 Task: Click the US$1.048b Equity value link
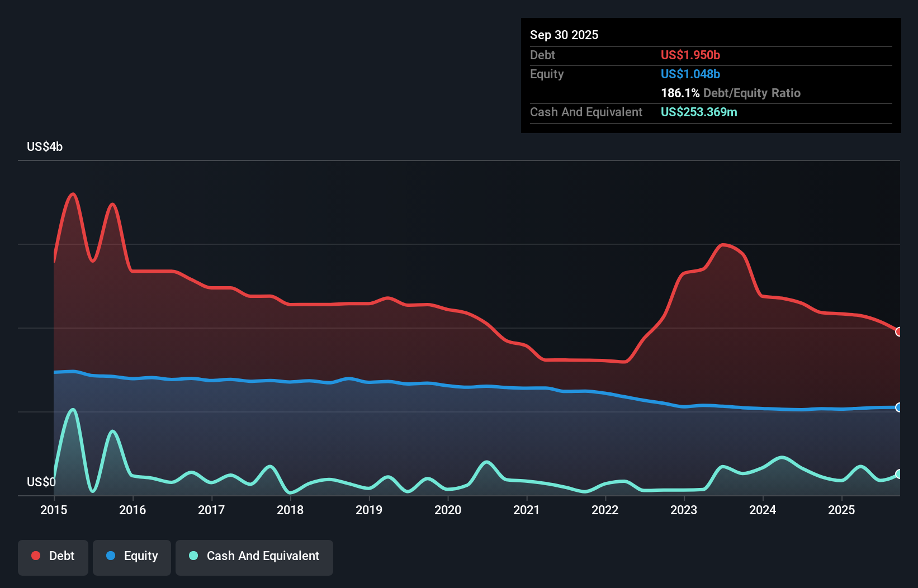[x=690, y=74]
